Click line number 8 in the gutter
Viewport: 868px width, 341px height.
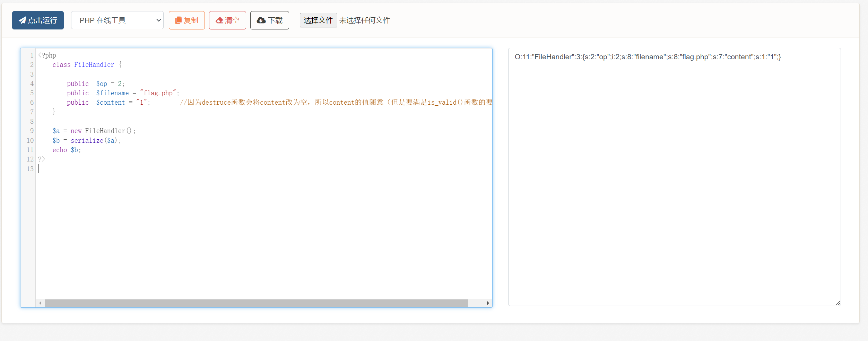point(32,122)
